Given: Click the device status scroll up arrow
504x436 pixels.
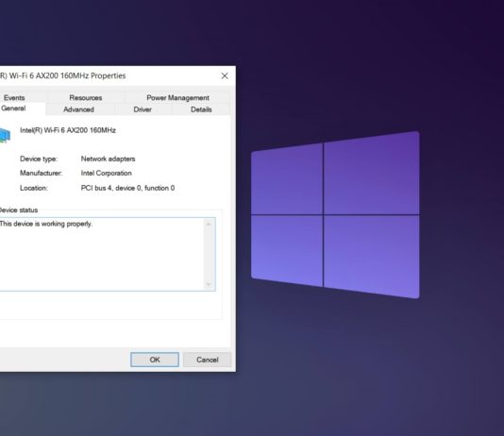Looking at the screenshot, I should coord(209,224).
